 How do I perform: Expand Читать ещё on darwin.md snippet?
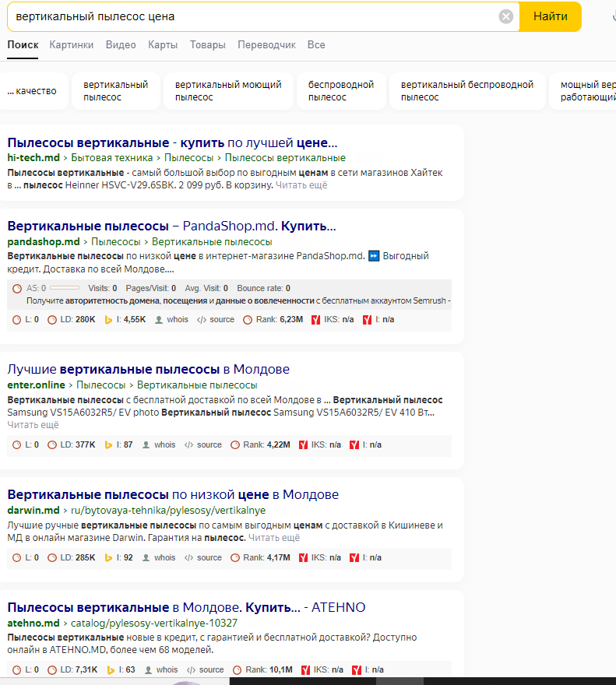pos(274,538)
